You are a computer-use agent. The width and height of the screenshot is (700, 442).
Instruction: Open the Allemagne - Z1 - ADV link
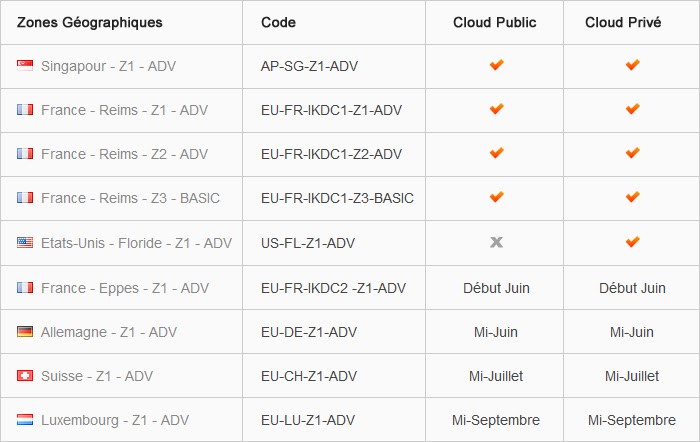click(109, 332)
